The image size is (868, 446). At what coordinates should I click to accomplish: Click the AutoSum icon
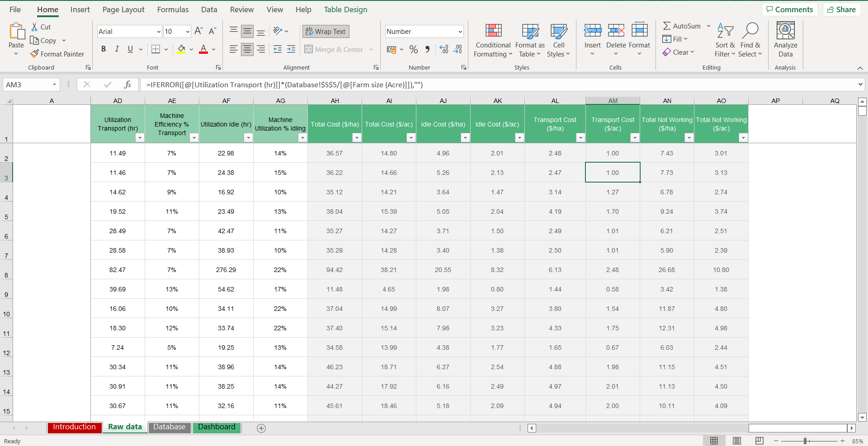click(x=666, y=26)
